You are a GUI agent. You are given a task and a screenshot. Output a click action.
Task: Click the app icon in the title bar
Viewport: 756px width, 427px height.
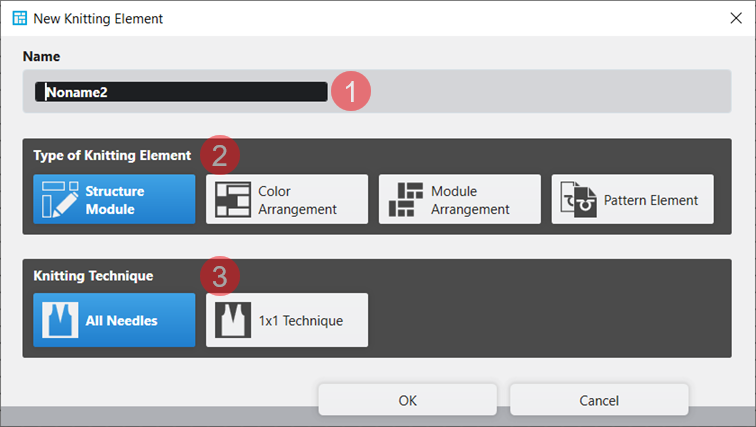[19, 18]
